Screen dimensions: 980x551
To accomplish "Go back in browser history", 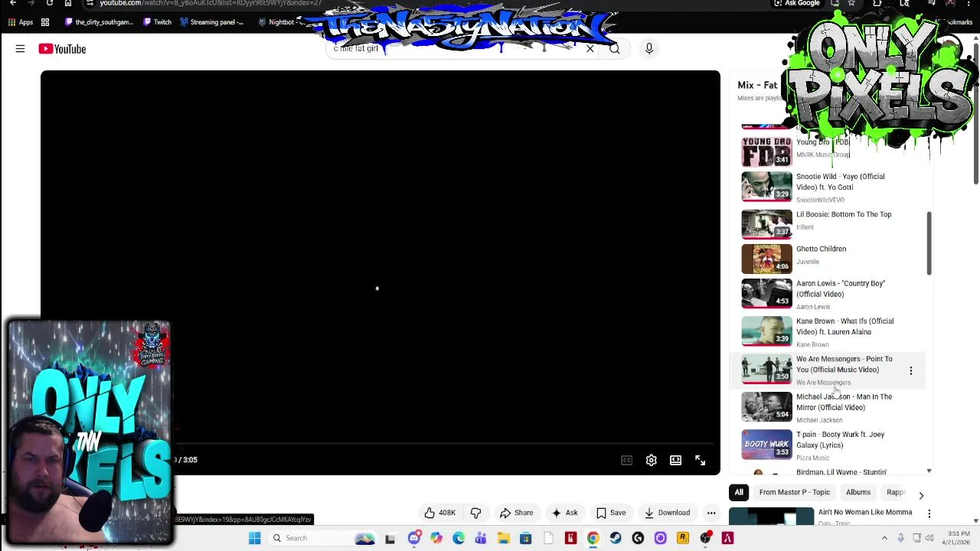I will tap(13, 3).
